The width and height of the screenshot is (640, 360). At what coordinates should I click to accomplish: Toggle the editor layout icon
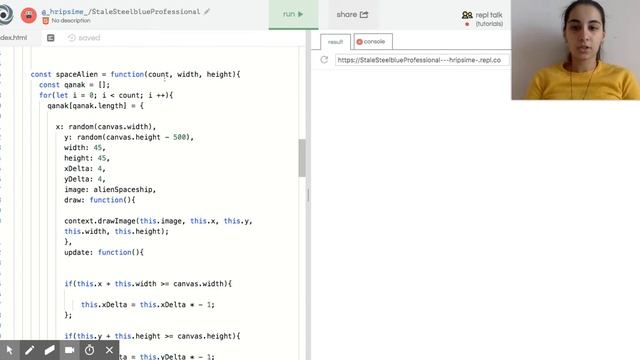click(x=51, y=38)
